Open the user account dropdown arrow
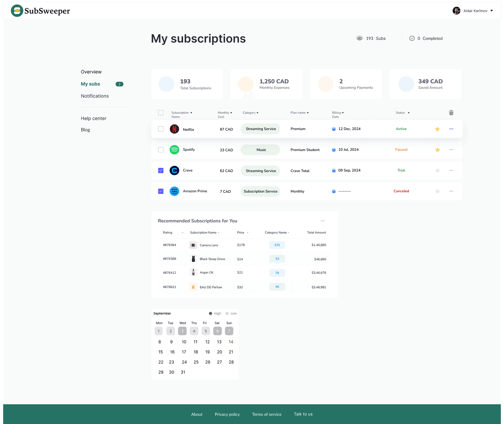 point(492,11)
